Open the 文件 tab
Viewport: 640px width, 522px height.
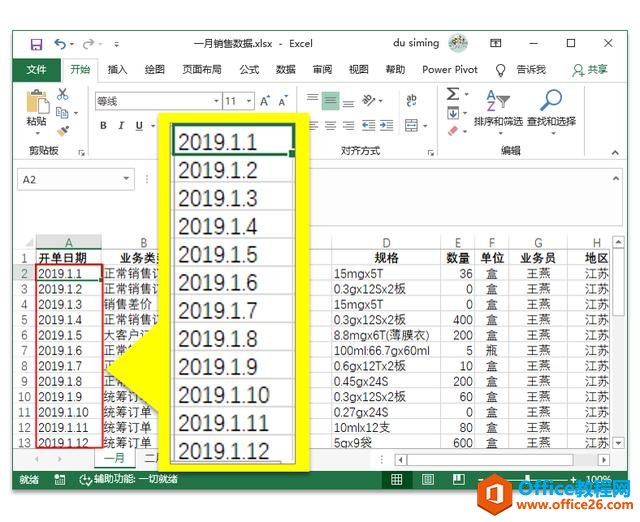click(x=37, y=69)
